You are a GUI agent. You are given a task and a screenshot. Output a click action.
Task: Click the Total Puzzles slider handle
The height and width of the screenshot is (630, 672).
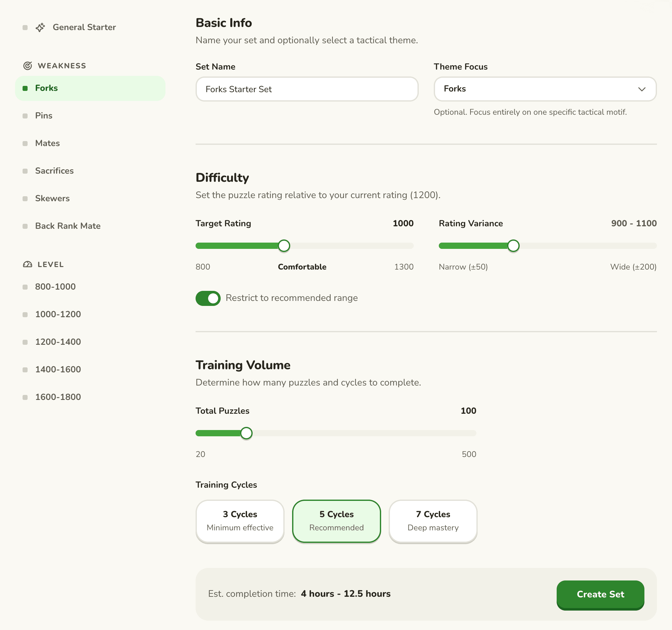(246, 433)
